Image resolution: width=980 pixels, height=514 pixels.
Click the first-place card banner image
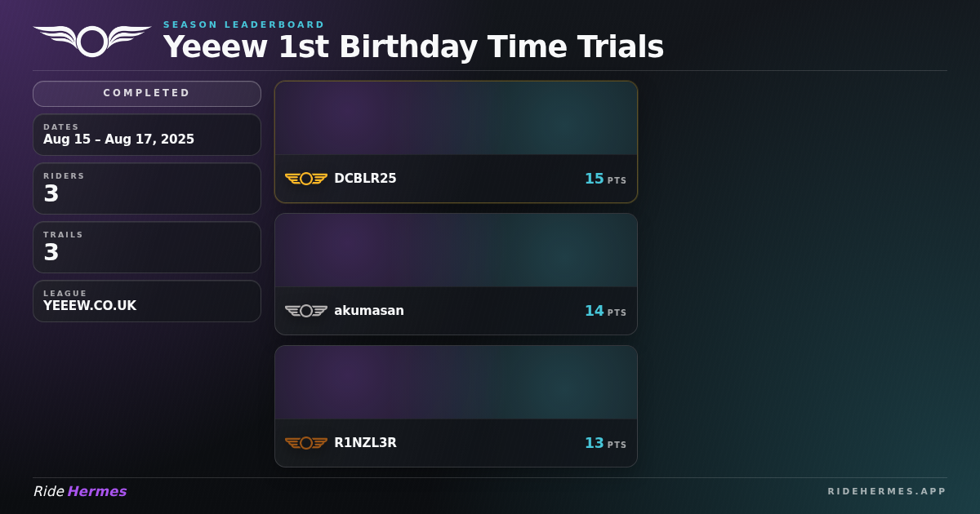point(456,118)
